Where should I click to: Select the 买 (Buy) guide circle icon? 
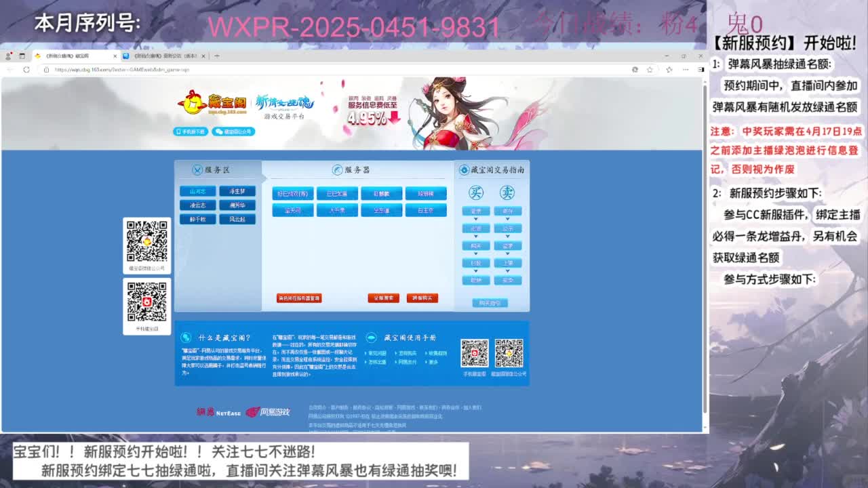pyautogui.click(x=477, y=193)
